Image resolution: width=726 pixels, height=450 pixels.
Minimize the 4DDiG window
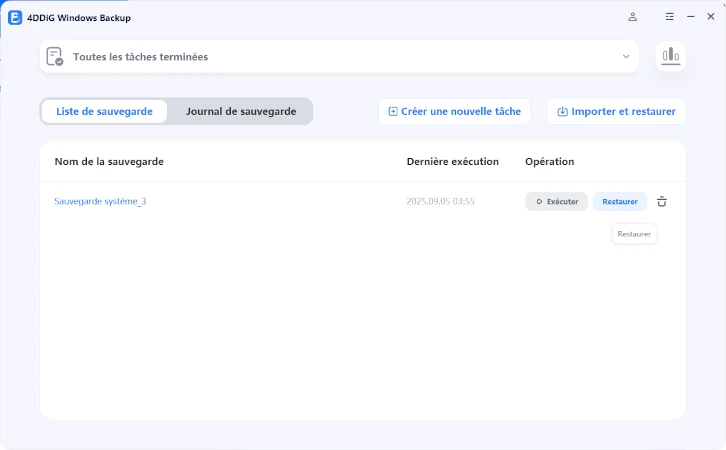click(690, 17)
